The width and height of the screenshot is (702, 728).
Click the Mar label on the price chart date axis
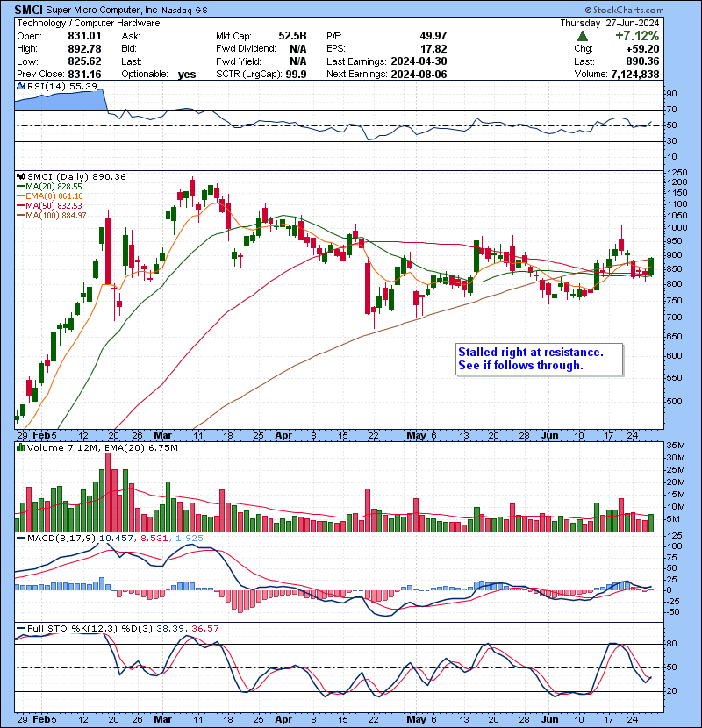(x=162, y=435)
